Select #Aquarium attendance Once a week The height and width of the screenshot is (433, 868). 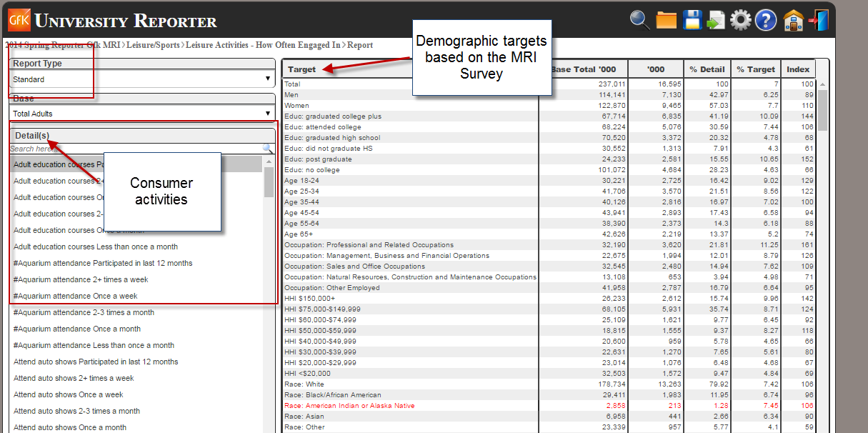tap(136, 296)
